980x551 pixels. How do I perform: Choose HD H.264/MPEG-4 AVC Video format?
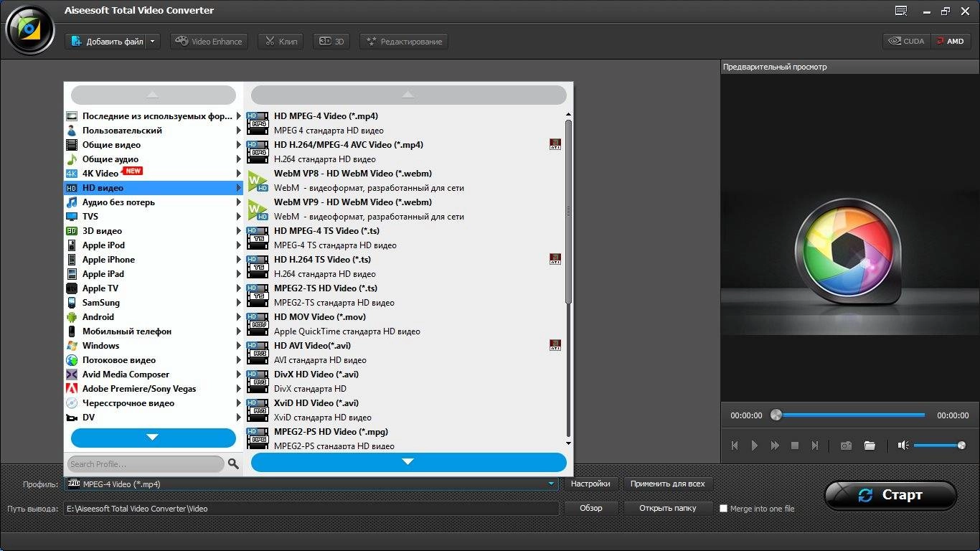point(405,152)
